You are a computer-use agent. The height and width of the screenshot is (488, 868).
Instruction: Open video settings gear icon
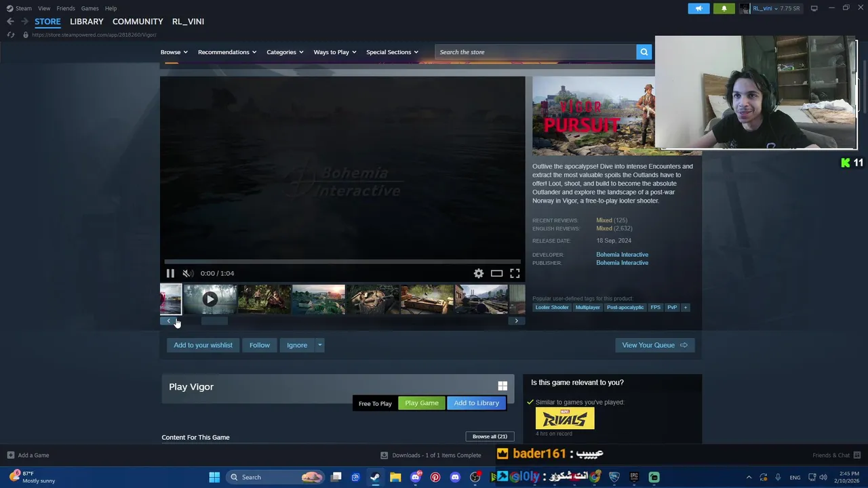479,273
